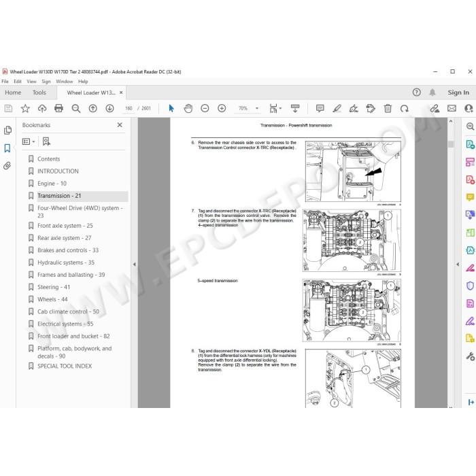Open Electrical systems - 55 bookmark
This screenshot has width=476, height=476.
click(65, 324)
